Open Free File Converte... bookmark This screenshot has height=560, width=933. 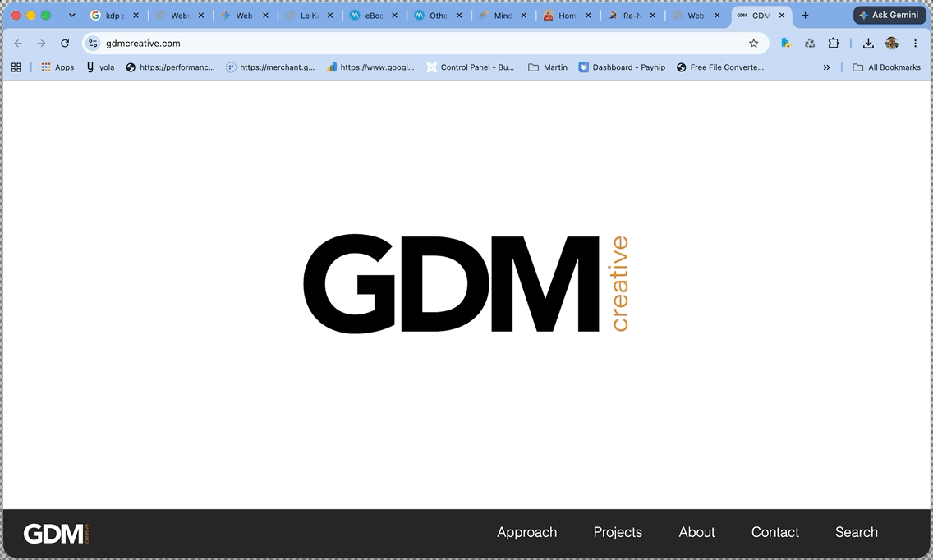[720, 67]
